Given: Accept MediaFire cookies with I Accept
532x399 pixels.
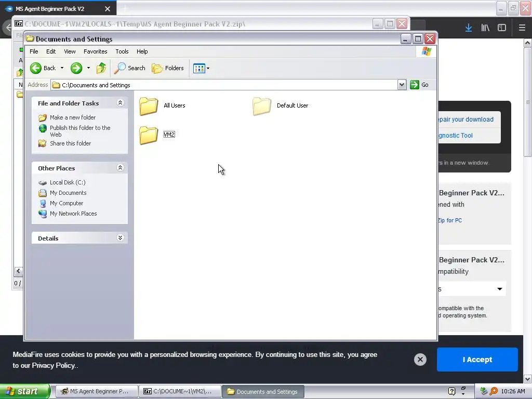Looking at the screenshot, I should point(477,360).
